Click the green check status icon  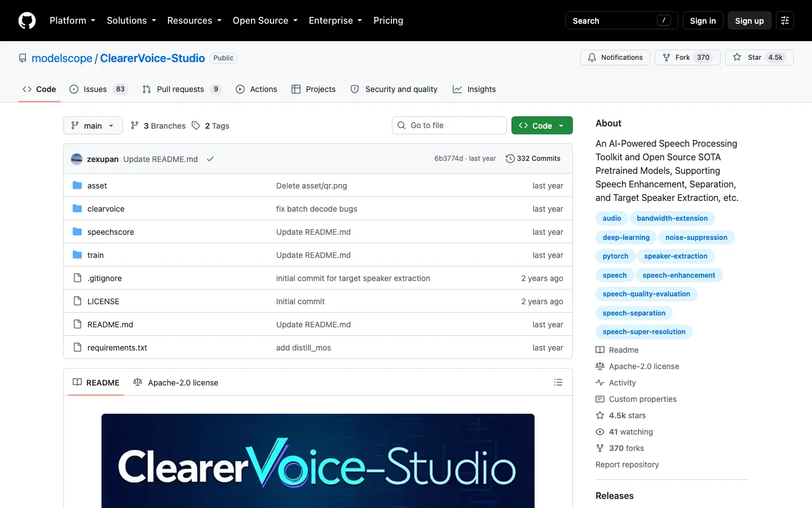click(x=210, y=159)
